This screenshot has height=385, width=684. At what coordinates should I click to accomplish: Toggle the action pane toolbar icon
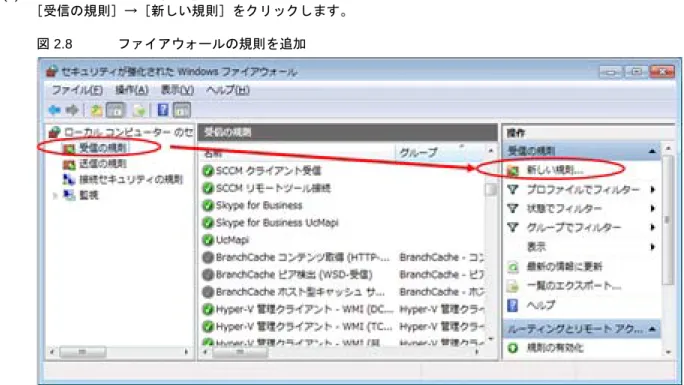182,110
